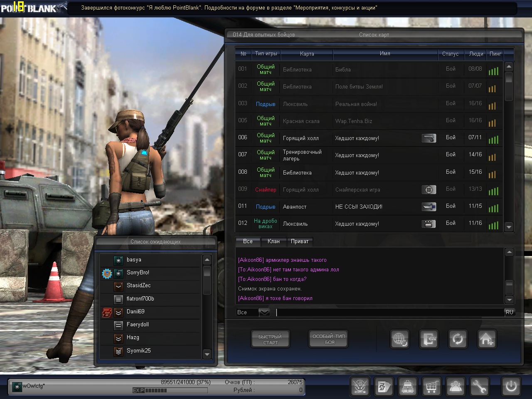Click the enter room door icon
Viewport: 532px width, 399px height.
tap(429, 340)
